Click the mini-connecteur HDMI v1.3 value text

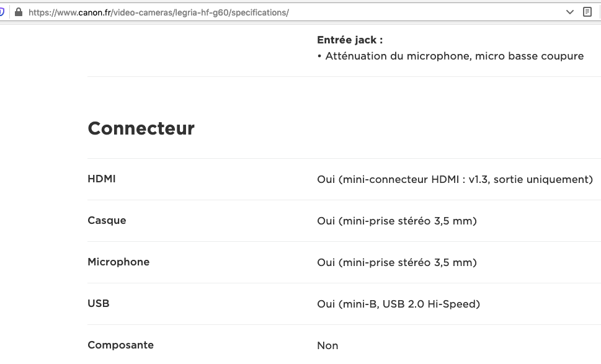point(455,179)
